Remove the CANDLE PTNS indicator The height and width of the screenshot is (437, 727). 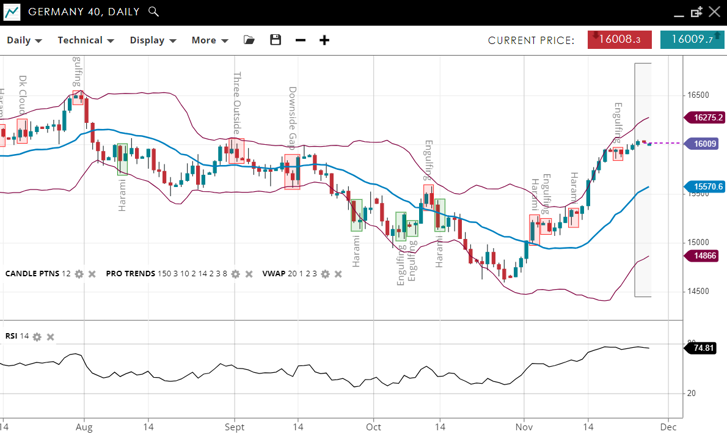(x=92, y=273)
